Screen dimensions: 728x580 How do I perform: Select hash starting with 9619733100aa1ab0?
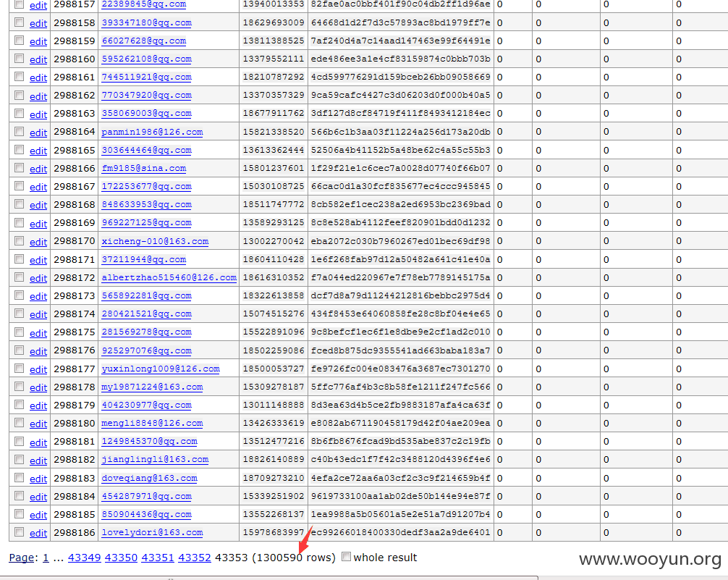401,496
